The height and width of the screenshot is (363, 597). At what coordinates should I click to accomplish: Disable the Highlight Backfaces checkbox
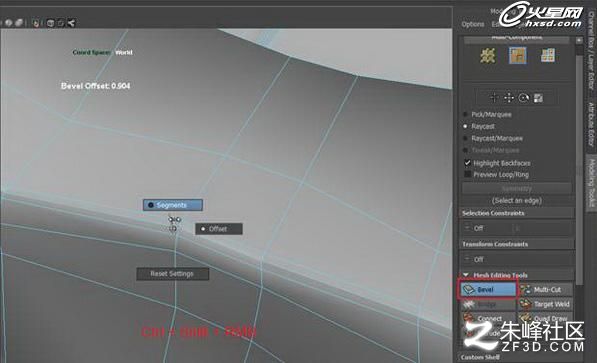coord(468,163)
